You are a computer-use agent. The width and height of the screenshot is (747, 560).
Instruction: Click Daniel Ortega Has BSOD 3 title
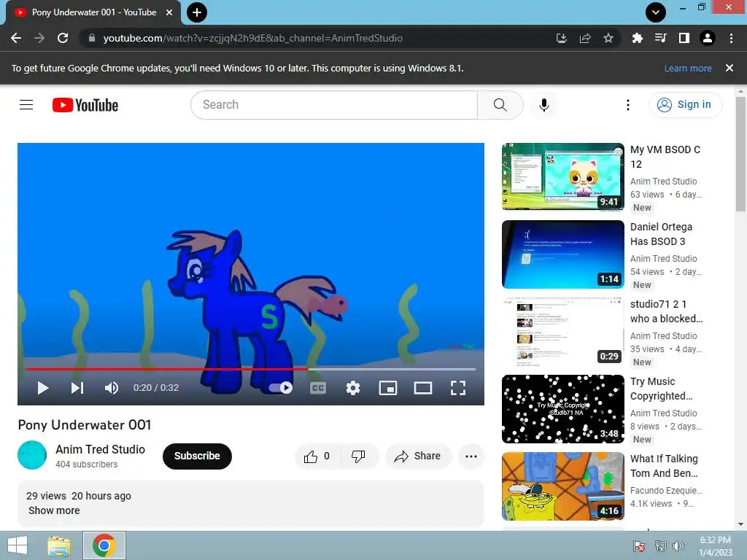pyautogui.click(x=661, y=234)
